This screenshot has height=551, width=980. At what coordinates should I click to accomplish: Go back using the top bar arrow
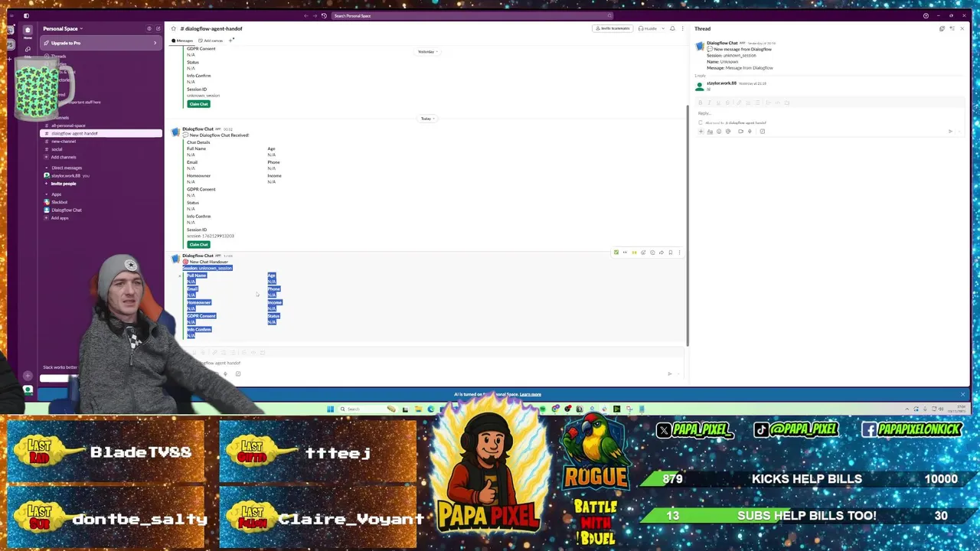coord(306,15)
